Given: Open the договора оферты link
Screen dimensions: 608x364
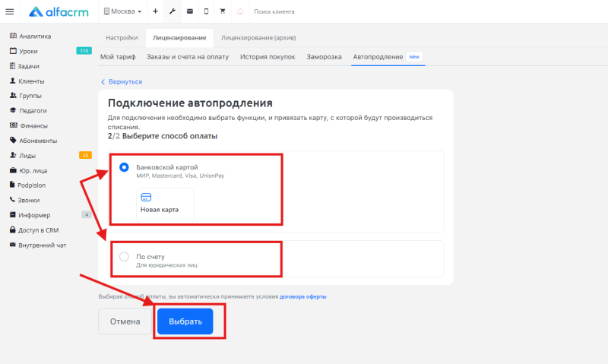Looking at the screenshot, I should click(x=303, y=296).
